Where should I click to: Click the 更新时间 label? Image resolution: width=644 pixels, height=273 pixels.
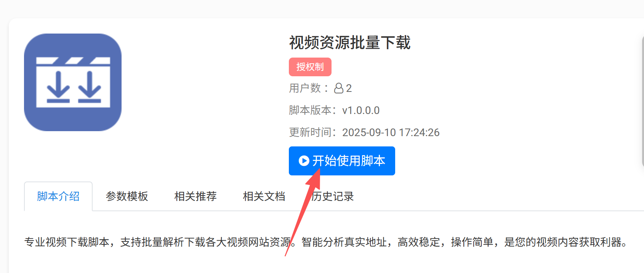(310, 133)
